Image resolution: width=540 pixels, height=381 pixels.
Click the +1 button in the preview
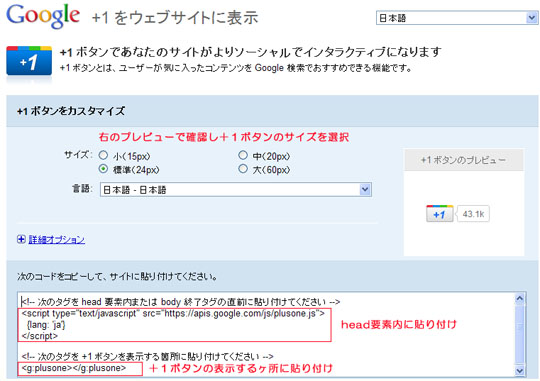440,214
